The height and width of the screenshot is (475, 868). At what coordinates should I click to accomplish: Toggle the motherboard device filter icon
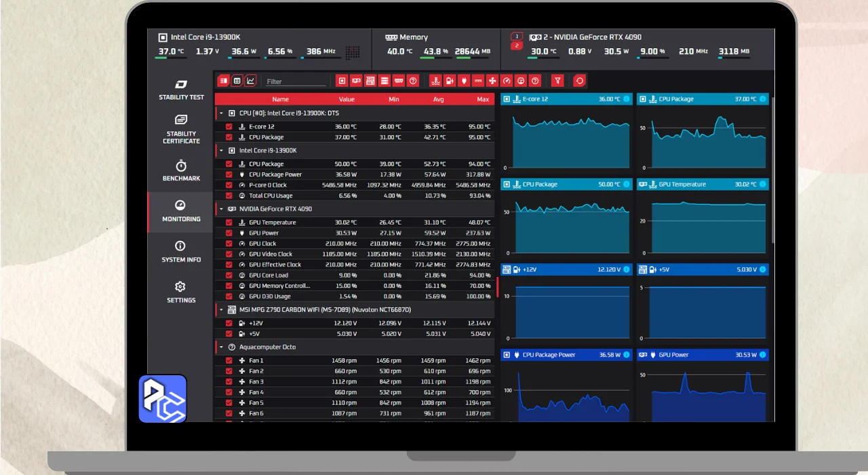tap(370, 81)
